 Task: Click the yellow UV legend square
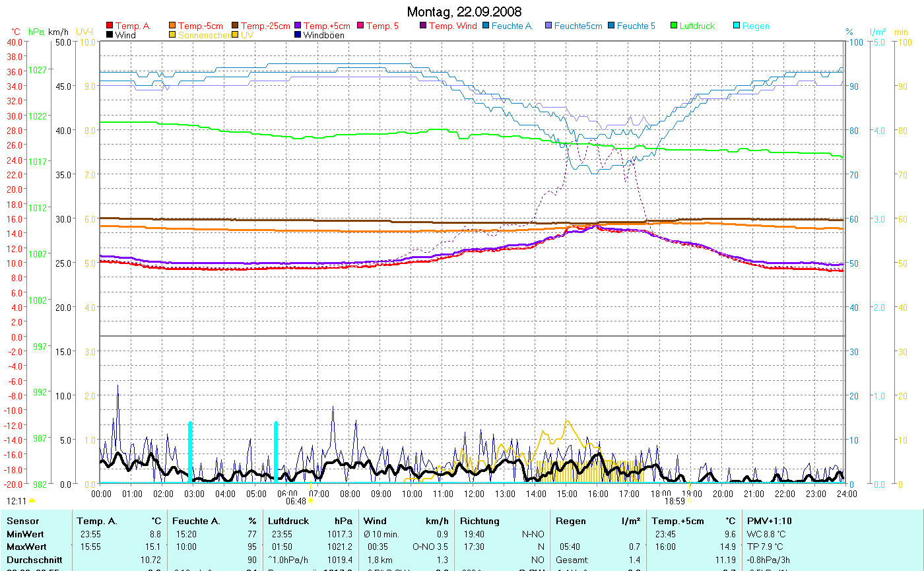click(x=236, y=35)
